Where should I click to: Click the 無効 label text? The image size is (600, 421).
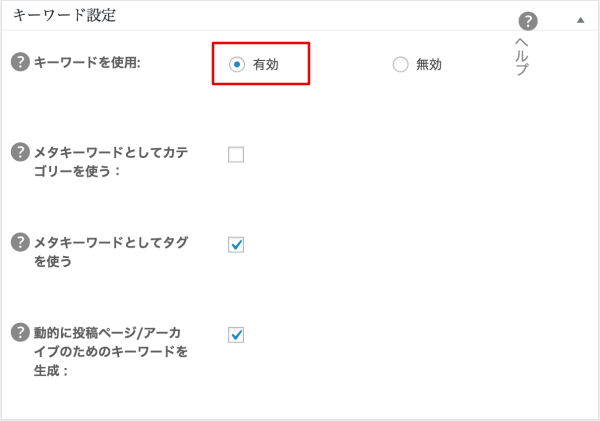429,64
